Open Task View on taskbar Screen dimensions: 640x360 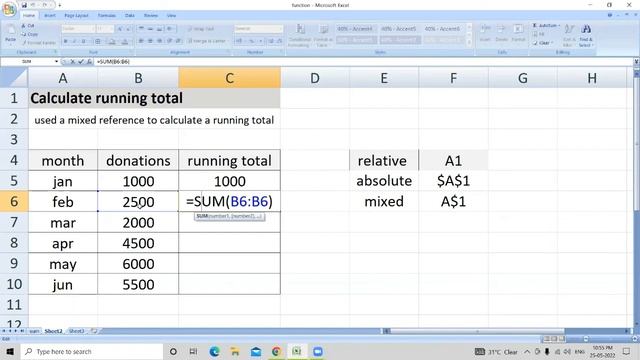193,351
